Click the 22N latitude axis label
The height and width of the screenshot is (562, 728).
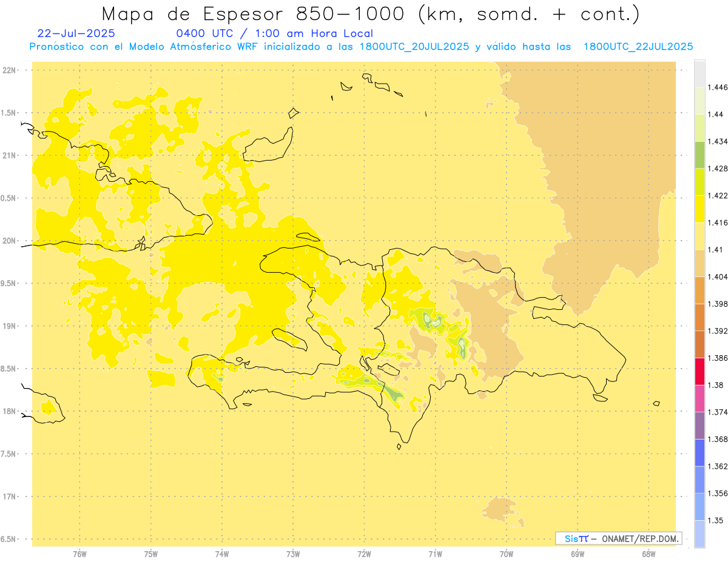point(10,70)
